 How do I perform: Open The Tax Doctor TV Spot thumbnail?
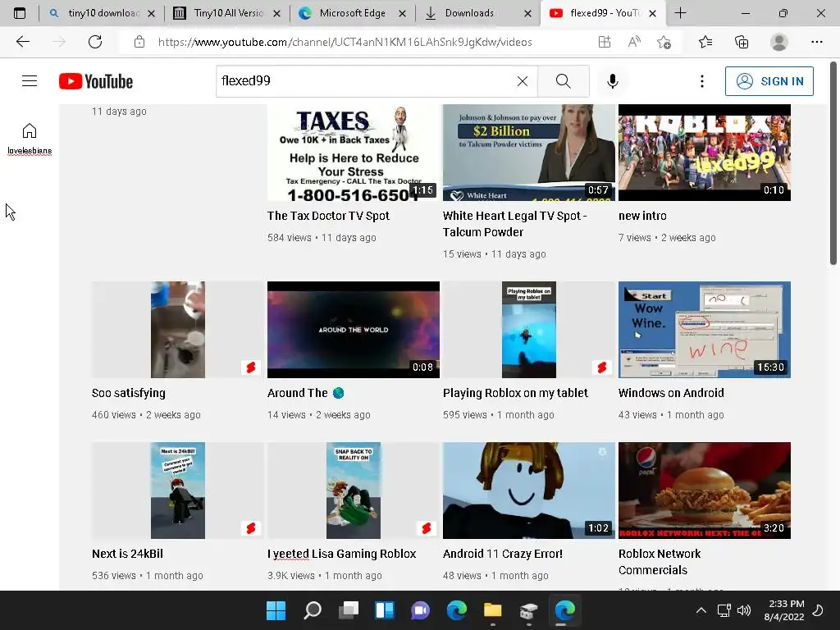click(353, 153)
